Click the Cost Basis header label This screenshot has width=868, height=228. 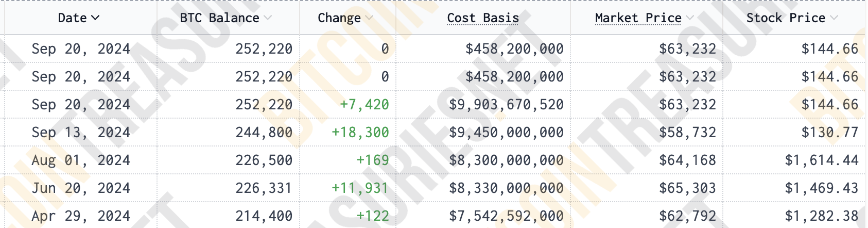click(483, 18)
